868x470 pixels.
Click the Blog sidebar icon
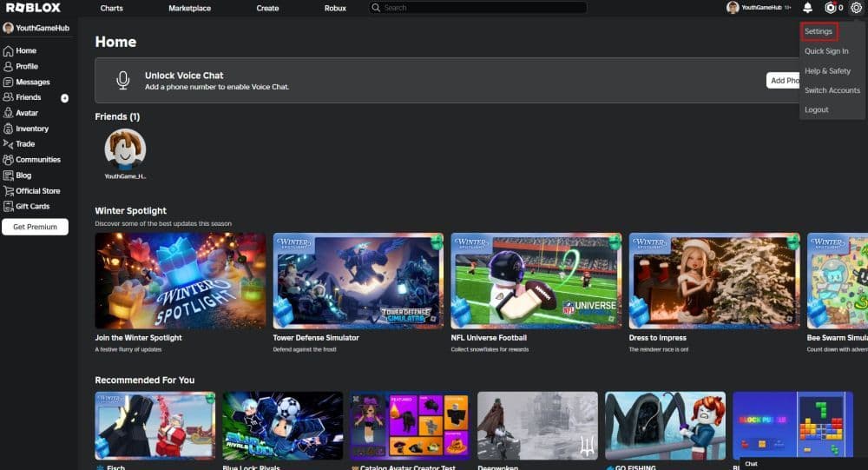(9, 175)
